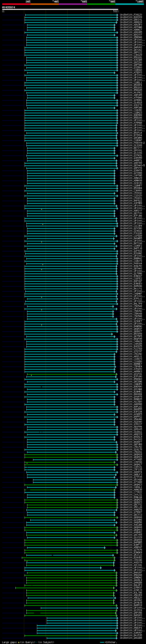The height and width of the screenshot is (644, 146).
Task: Select hit UniRef100_A9THW8
Action: [x=131, y=27]
